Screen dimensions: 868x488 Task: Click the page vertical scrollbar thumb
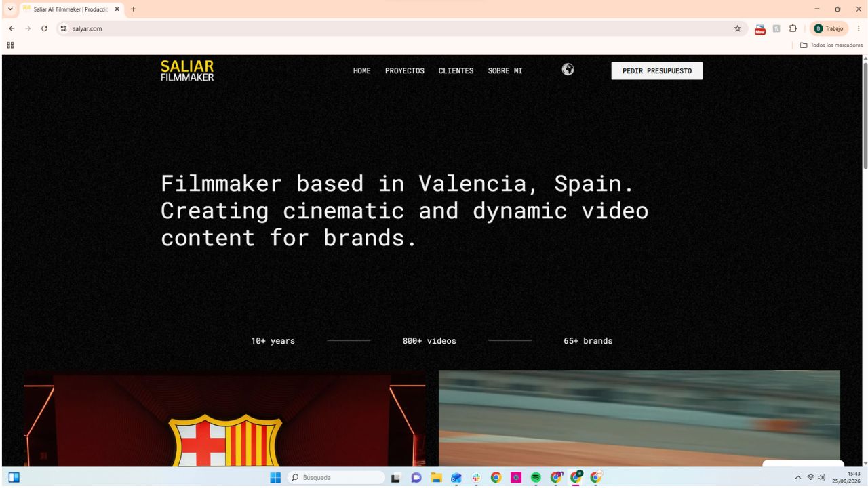click(x=865, y=115)
